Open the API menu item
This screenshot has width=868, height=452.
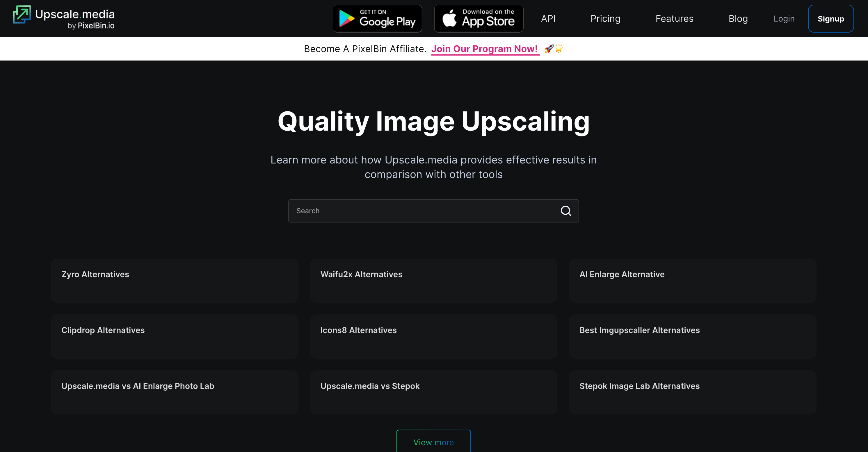coord(548,19)
